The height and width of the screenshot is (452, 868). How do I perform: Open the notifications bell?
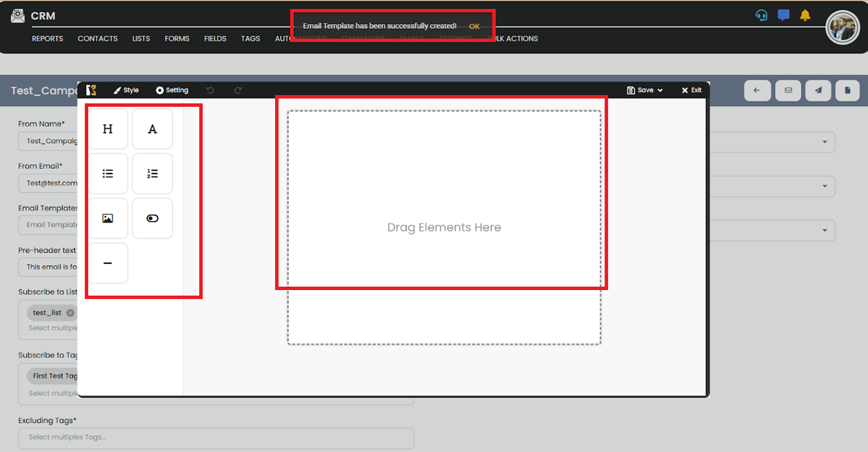click(805, 15)
